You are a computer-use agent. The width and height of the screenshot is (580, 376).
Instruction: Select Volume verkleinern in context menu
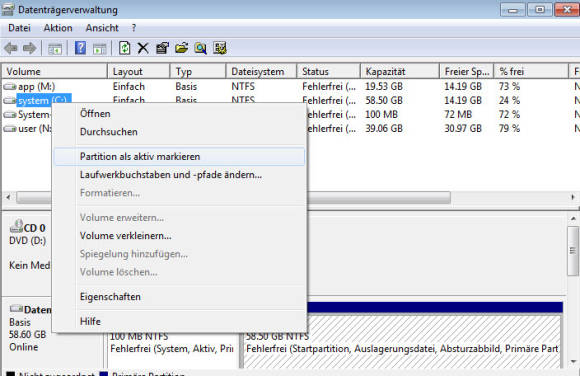[x=179, y=236]
